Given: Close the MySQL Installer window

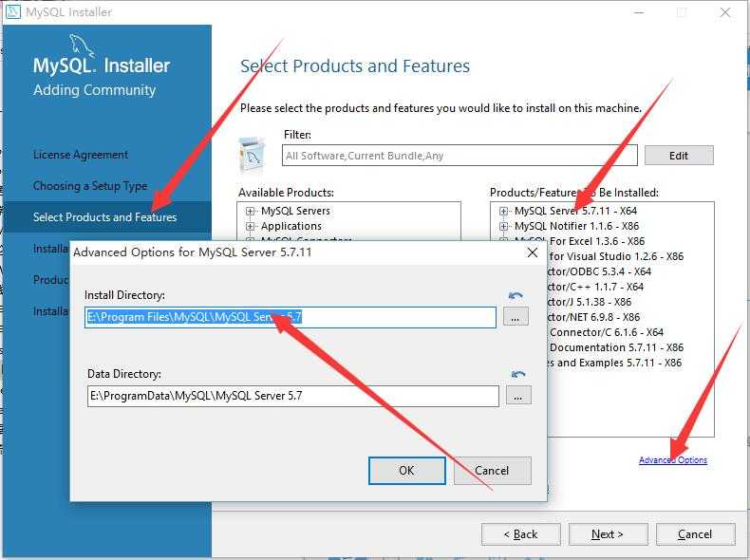Looking at the screenshot, I should [725, 12].
